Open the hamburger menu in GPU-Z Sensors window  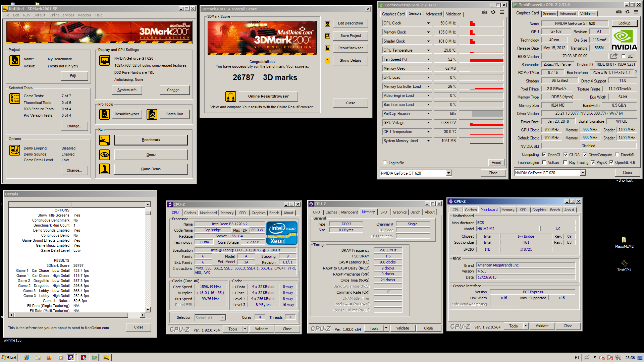pos(502,12)
